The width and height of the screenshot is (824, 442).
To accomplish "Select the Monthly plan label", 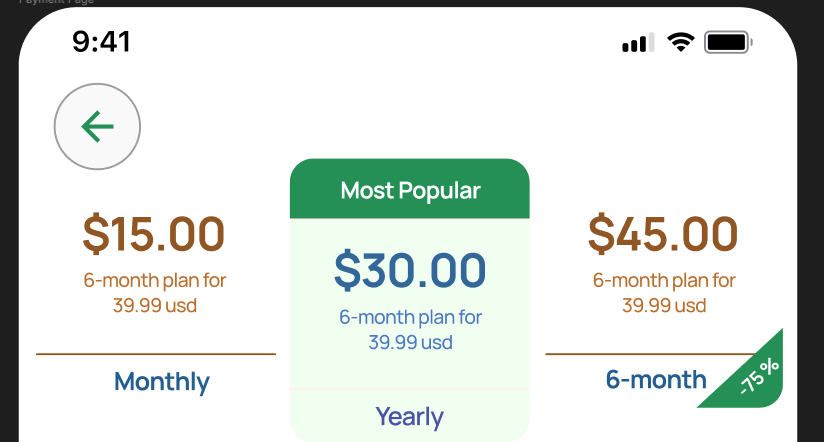I will click(x=162, y=381).
